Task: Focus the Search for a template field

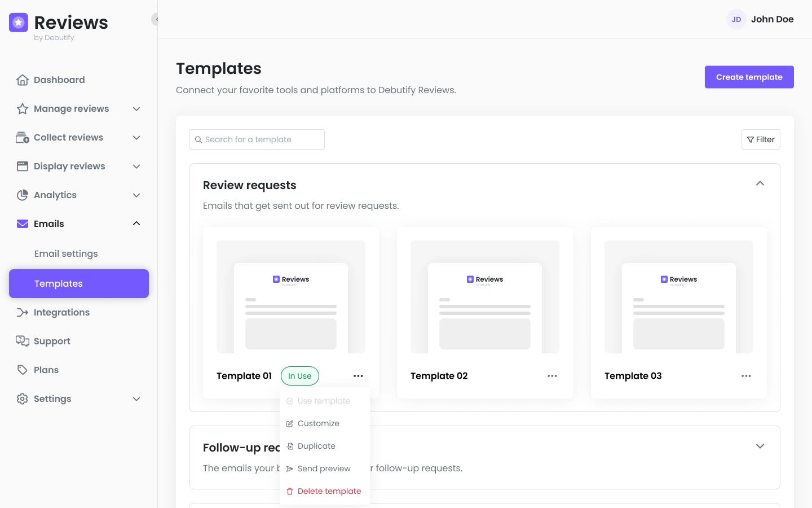Action: [257, 139]
